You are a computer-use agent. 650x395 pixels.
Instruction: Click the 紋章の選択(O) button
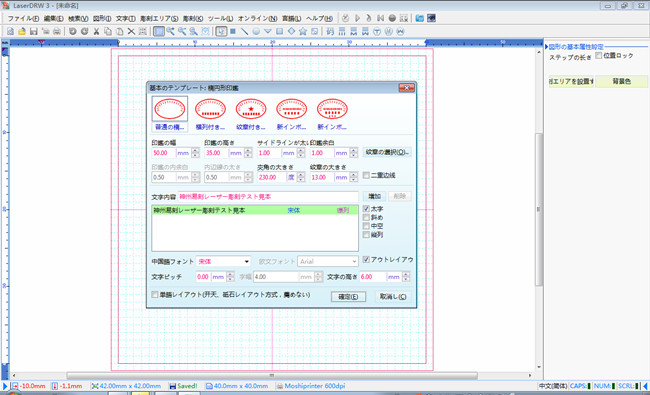coord(387,152)
